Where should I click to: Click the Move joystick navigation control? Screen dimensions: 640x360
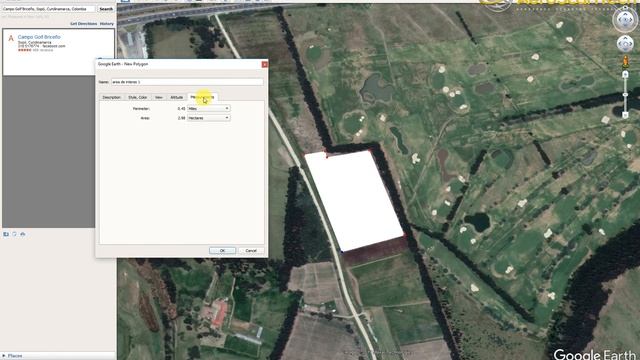[x=625, y=44]
